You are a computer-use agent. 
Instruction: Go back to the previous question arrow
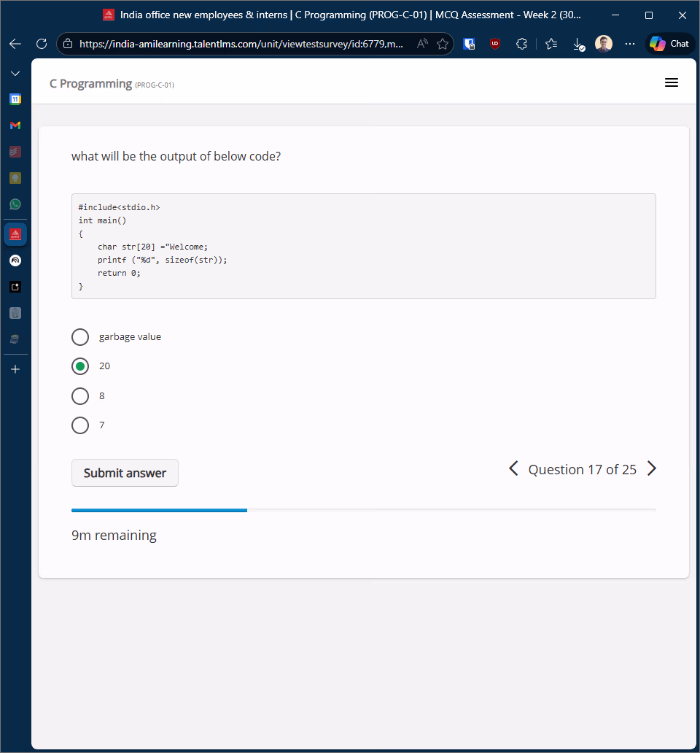[x=513, y=468]
